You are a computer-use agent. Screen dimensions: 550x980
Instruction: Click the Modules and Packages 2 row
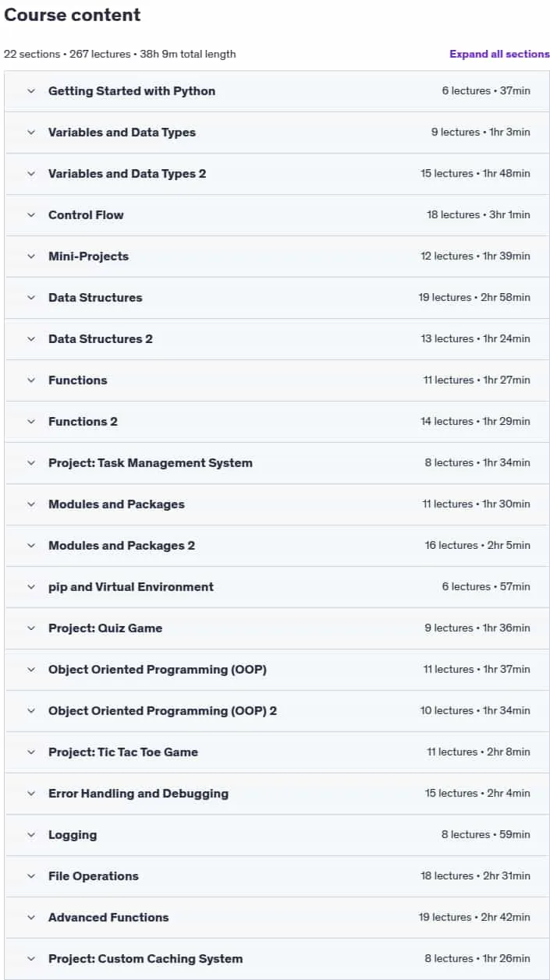tap(277, 546)
